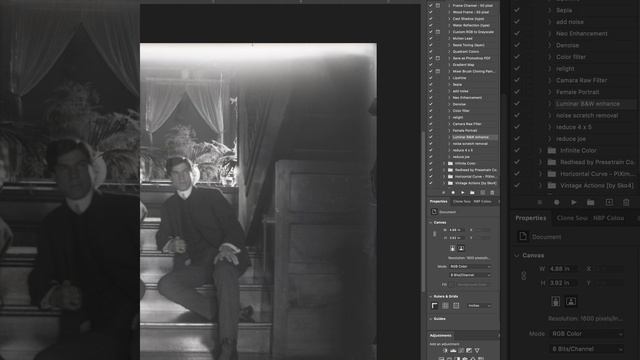Add an Exposure adjustment

point(469,351)
